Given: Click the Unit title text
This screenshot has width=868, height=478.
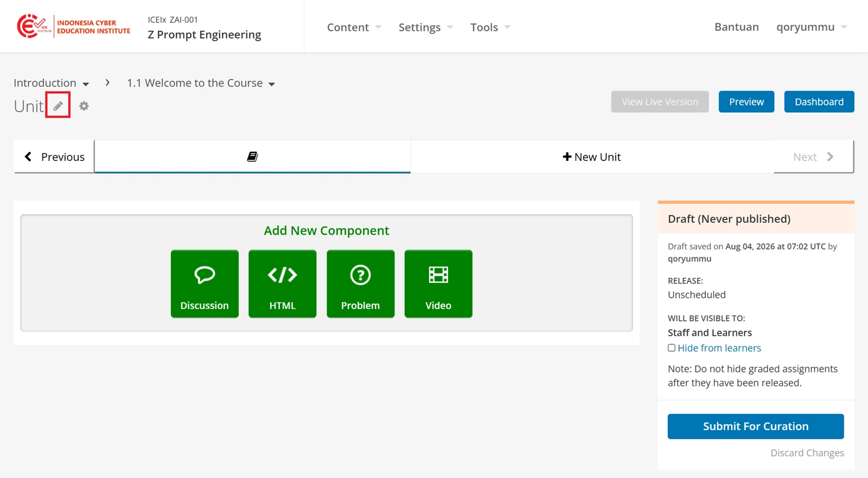Looking at the screenshot, I should [29, 106].
